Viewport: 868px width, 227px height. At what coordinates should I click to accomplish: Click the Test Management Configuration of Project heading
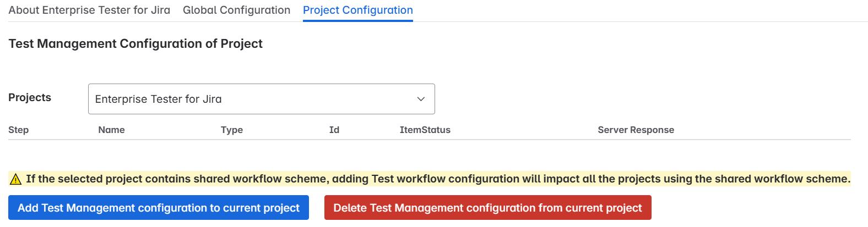tap(135, 43)
